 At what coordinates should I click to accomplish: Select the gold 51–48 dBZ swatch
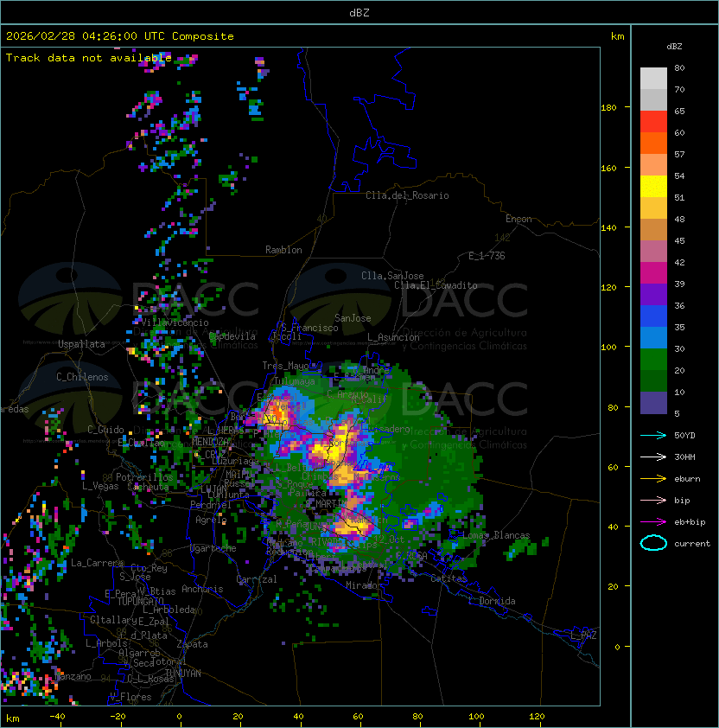[653, 208]
